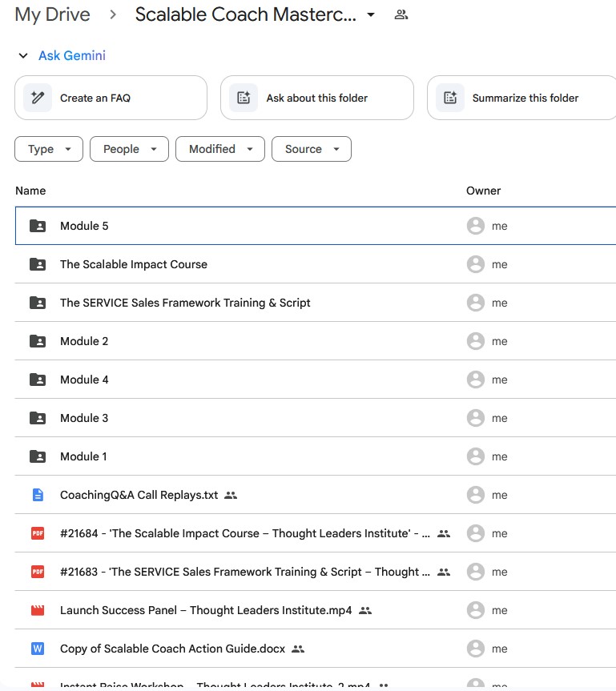Screen dimensions: 616x691
Task: Click the pencil sparkle icon in Create an FAQ
Action: pos(38,98)
